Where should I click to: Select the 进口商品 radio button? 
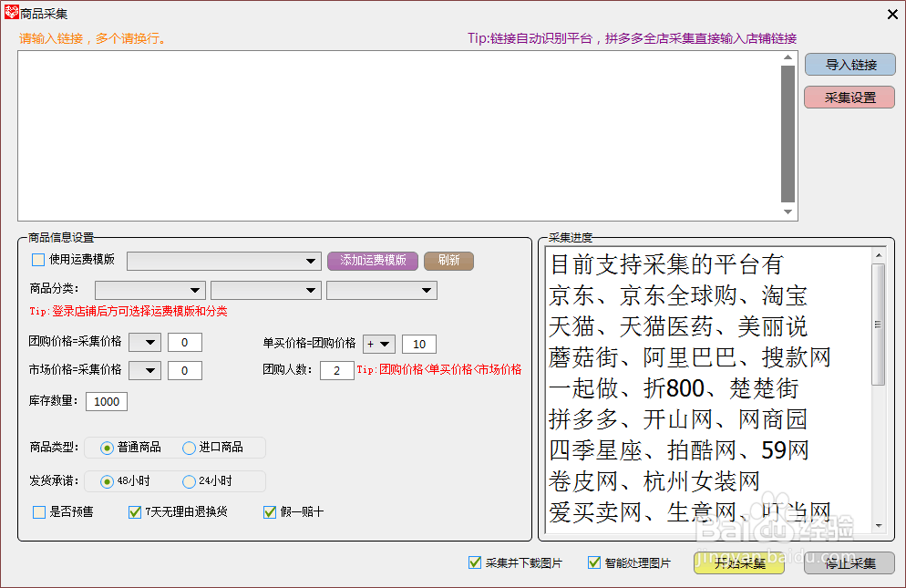[189, 448]
